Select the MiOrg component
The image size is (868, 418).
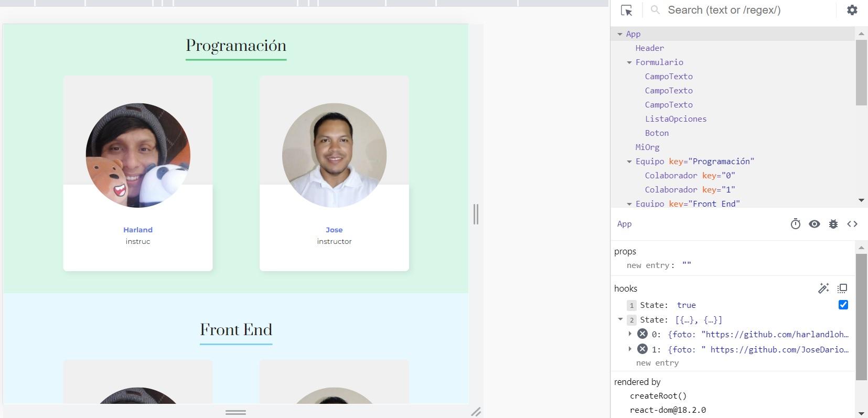(x=647, y=147)
